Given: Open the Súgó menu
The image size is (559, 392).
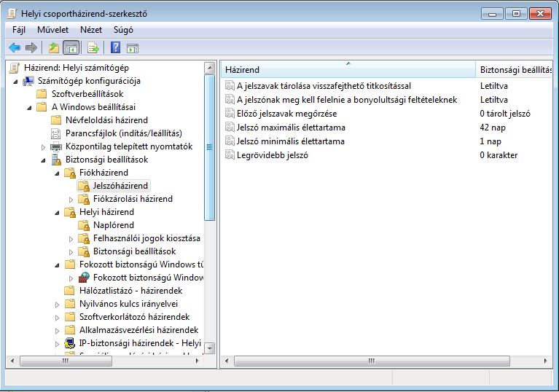Looking at the screenshot, I should pyautogui.click(x=123, y=30).
